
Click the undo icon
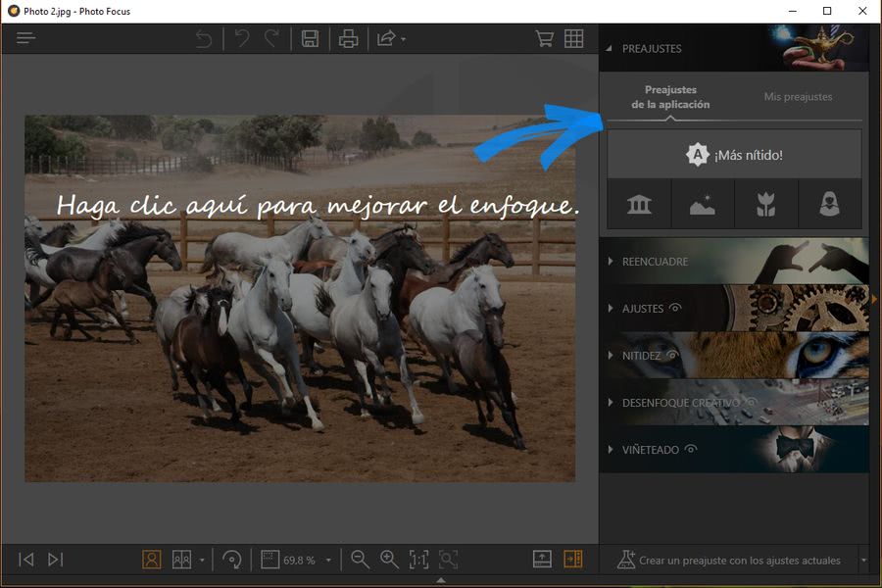click(x=242, y=38)
